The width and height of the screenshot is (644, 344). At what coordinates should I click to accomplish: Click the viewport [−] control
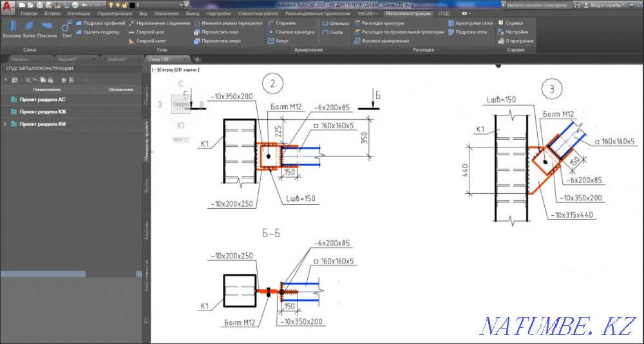pyautogui.click(x=153, y=68)
